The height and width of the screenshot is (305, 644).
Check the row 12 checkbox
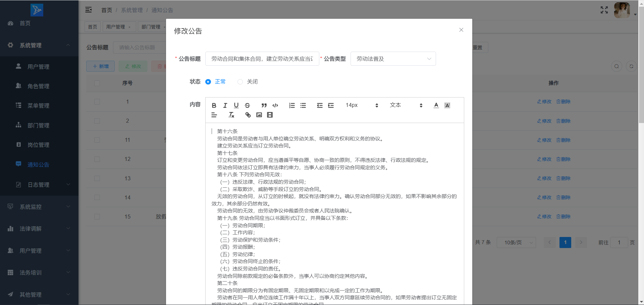[97, 159]
